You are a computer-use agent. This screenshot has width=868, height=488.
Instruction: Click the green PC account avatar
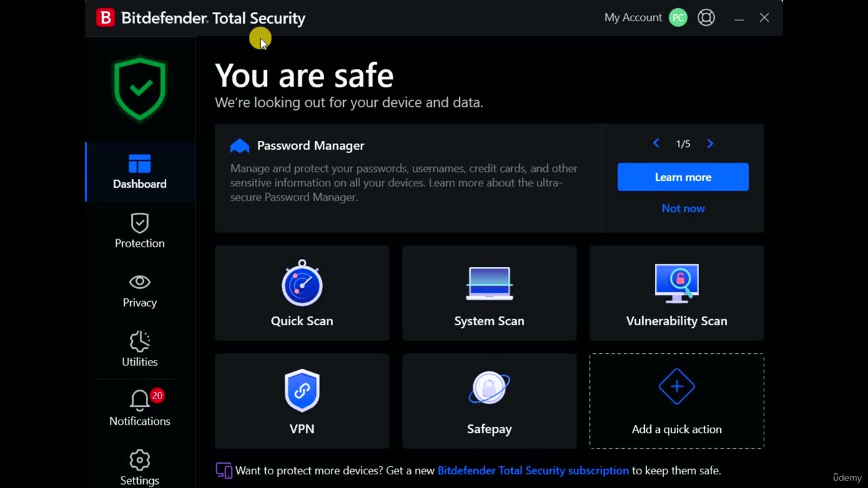click(678, 18)
